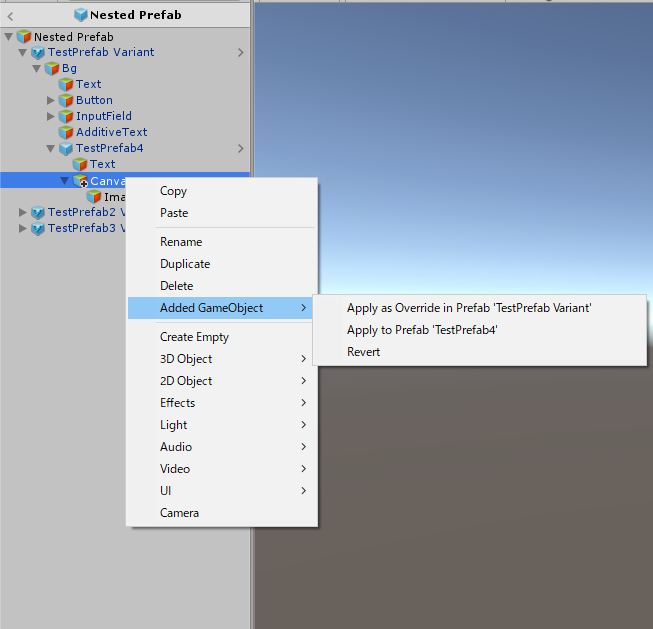
Task: Expand the Button node
Action: pos(51,100)
